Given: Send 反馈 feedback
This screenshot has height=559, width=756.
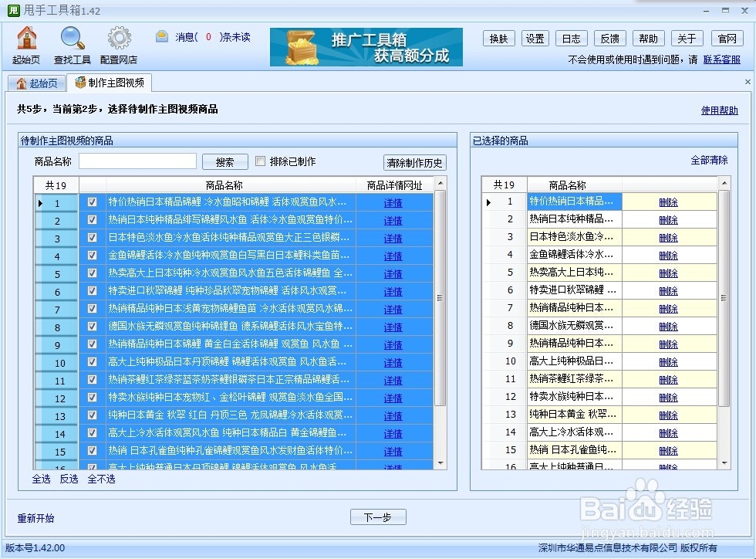Looking at the screenshot, I should tap(609, 38).
